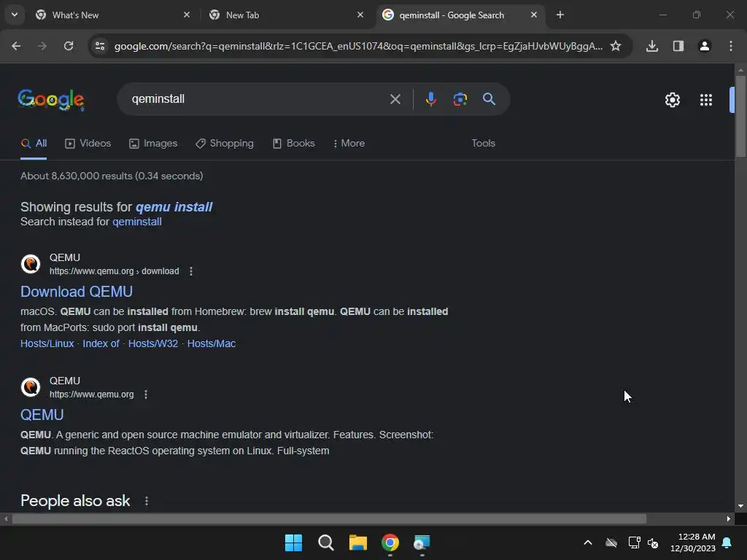Open File Explorer from the taskbar

coord(357,542)
